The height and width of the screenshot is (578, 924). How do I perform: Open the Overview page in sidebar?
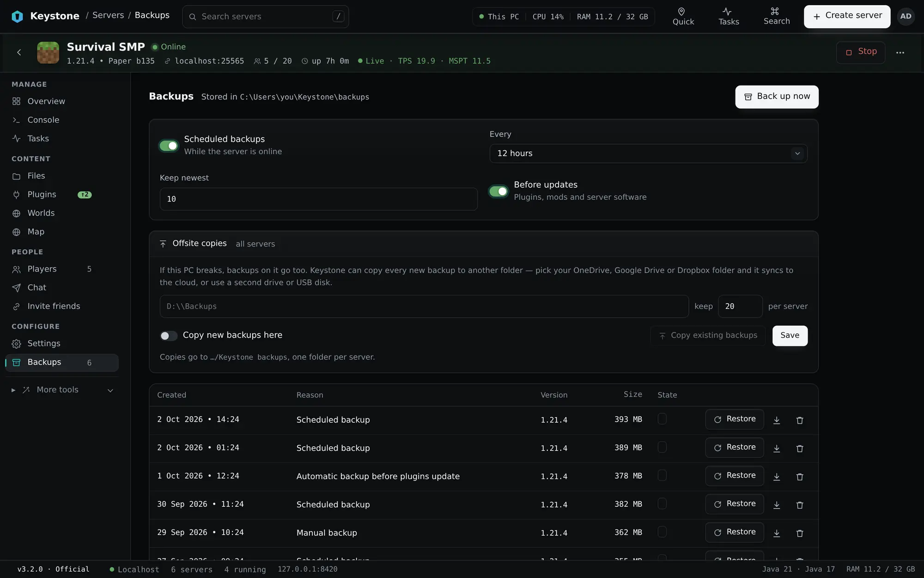(x=62, y=101)
